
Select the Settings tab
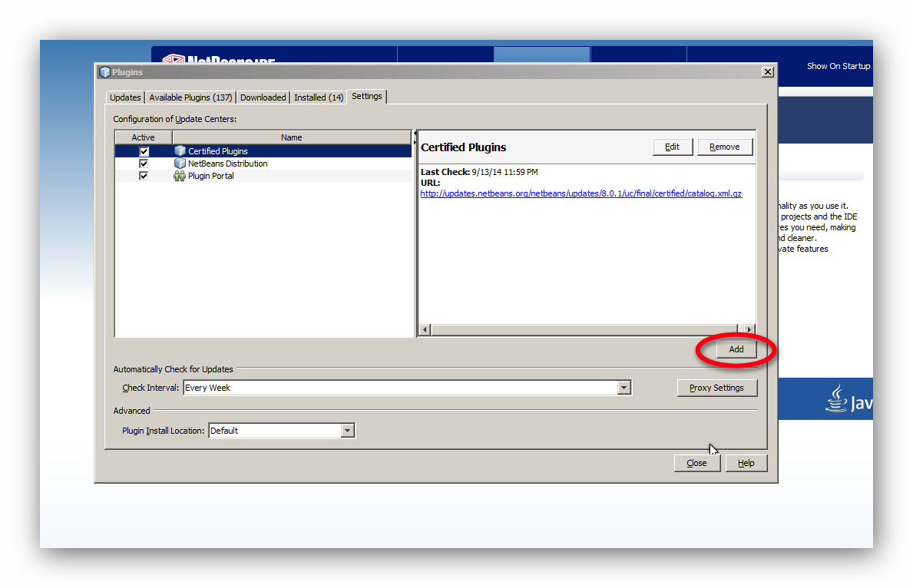pos(367,96)
